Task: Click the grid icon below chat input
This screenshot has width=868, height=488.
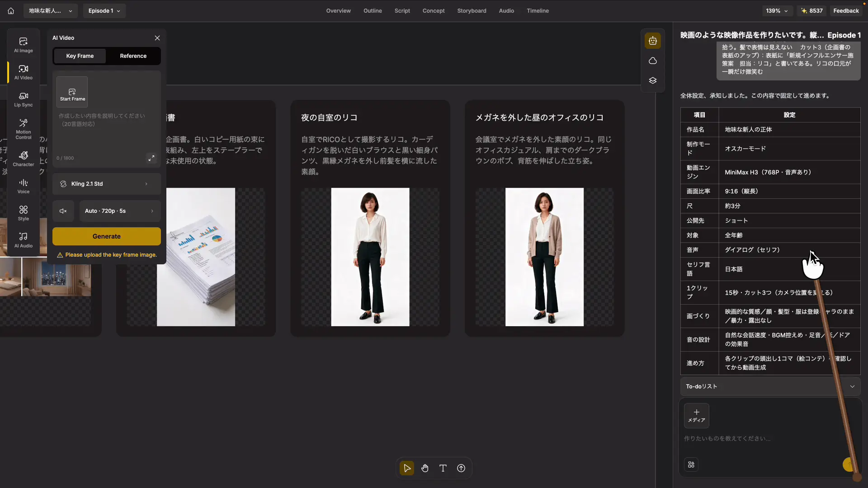Action: pos(691,465)
